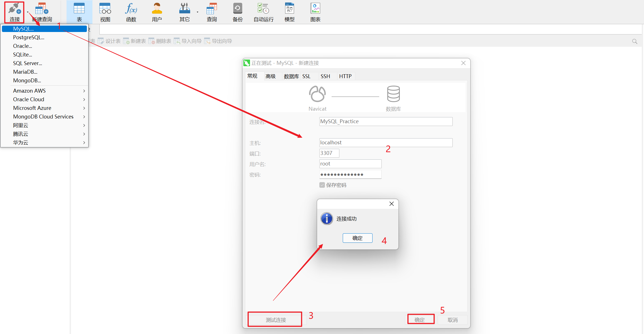Expand the 连接 dropdown arrow
The image size is (644, 334).
pos(28,12)
